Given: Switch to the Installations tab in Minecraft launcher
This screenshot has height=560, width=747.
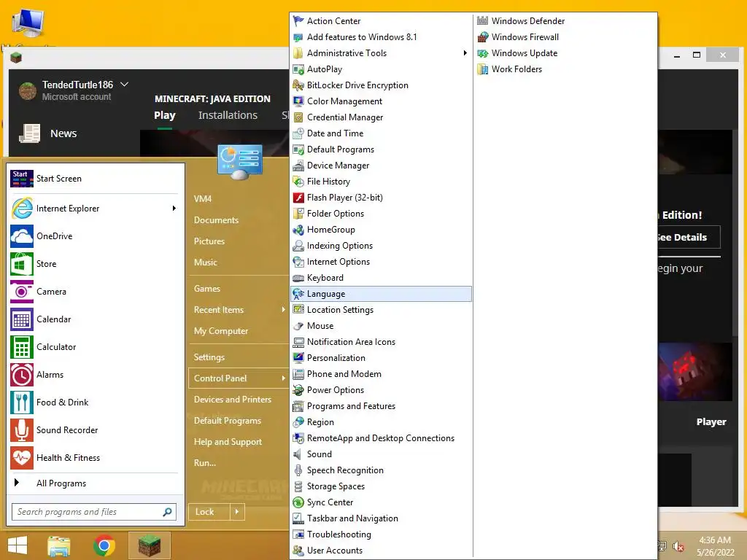Looking at the screenshot, I should tap(228, 115).
